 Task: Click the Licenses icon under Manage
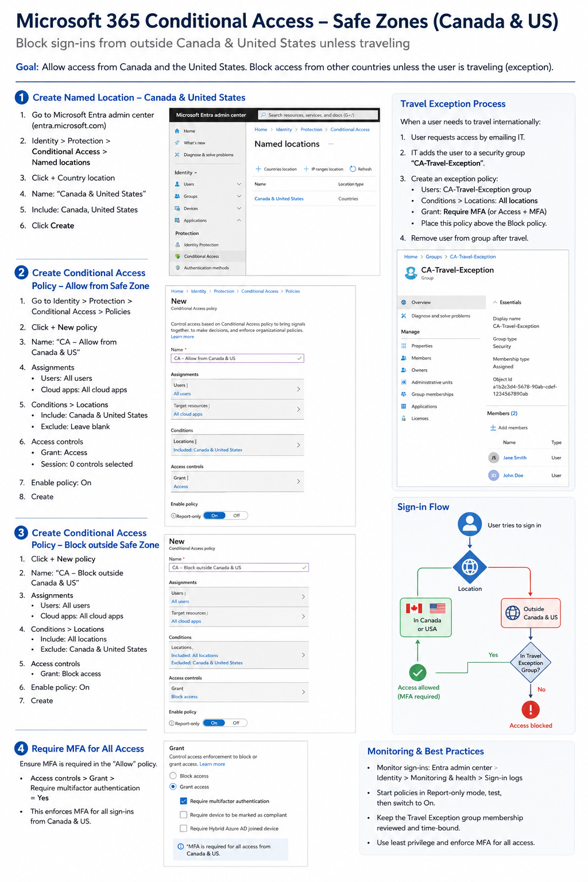pos(404,418)
